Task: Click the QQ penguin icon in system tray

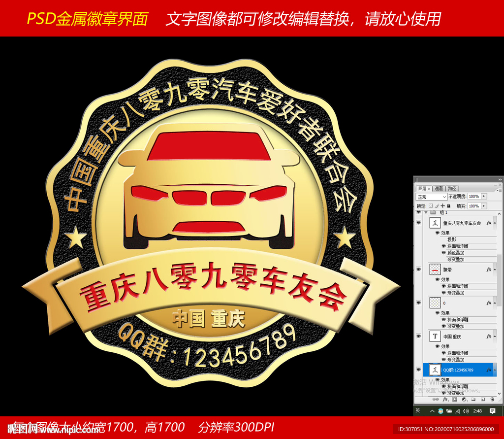Action: pos(441,411)
